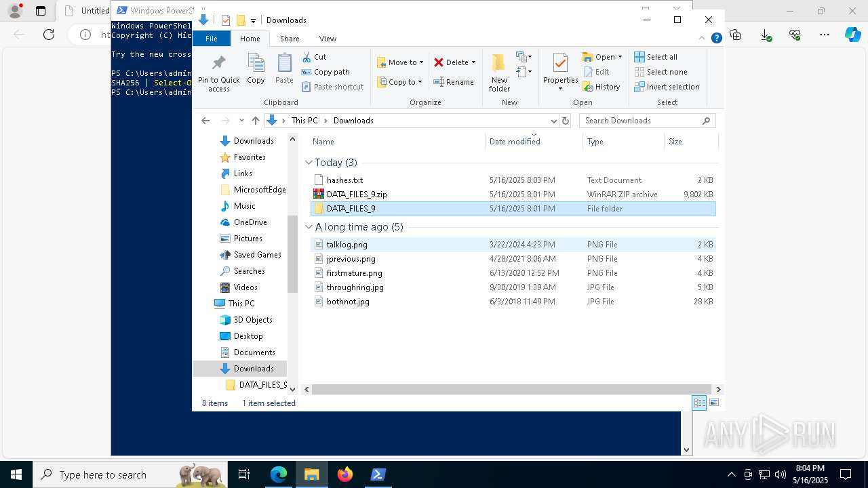The image size is (868, 488).
Task: Expand the Open button dropdown
Action: (620, 57)
